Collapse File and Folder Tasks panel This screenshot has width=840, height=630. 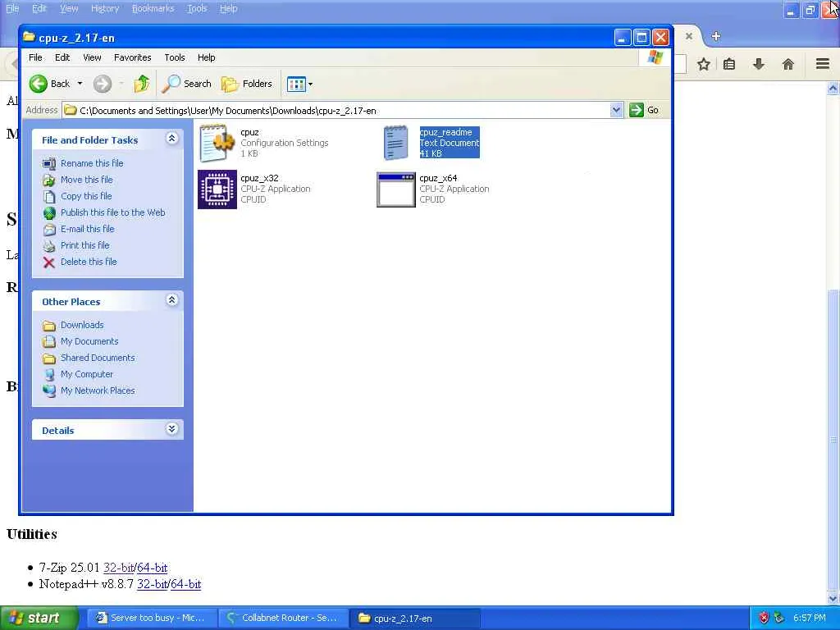pyautogui.click(x=172, y=139)
